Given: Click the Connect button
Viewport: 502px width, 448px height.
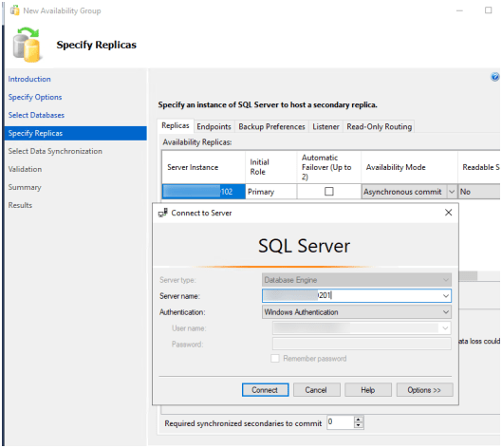Looking at the screenshot, I should [265, 390].
